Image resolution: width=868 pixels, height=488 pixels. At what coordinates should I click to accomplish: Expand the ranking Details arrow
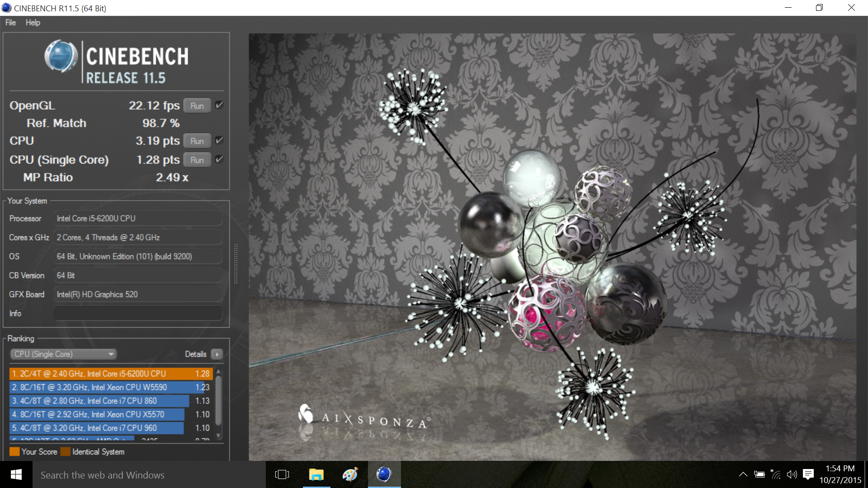point(217,354)
